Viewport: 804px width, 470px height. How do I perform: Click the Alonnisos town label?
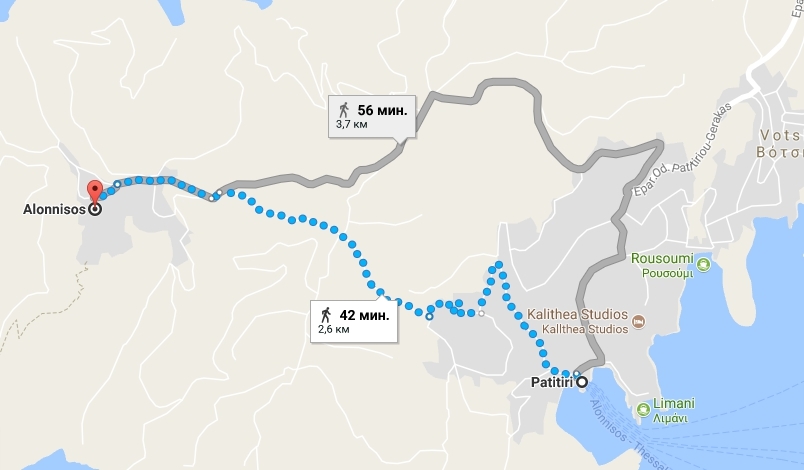(54, 210)
